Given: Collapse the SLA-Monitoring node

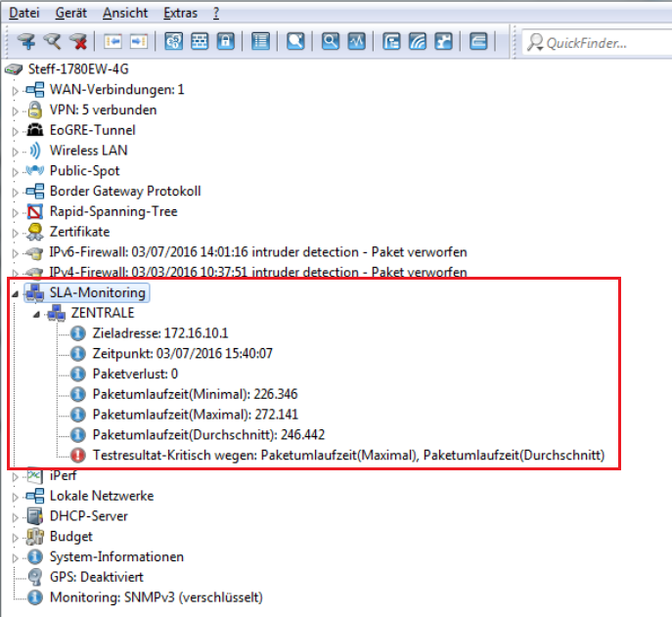Looking at the screenshot, I should coord(14,293).
